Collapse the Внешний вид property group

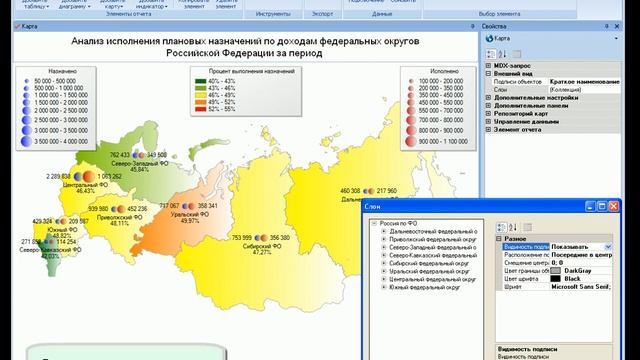click(x=488, y=73)
